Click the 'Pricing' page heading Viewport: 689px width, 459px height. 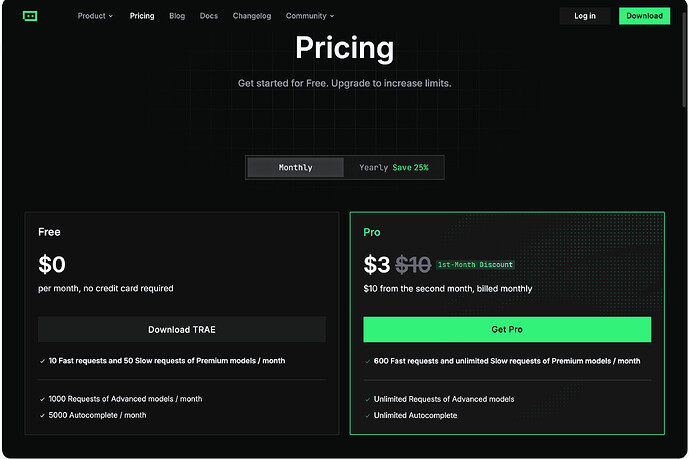[344, 47]
